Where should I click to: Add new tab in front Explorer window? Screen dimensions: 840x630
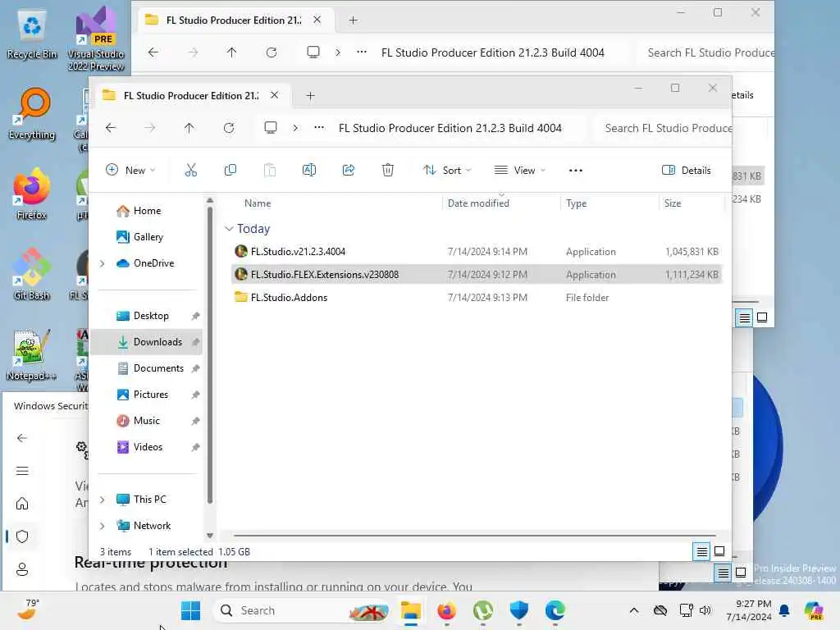(x=310, y=96)
